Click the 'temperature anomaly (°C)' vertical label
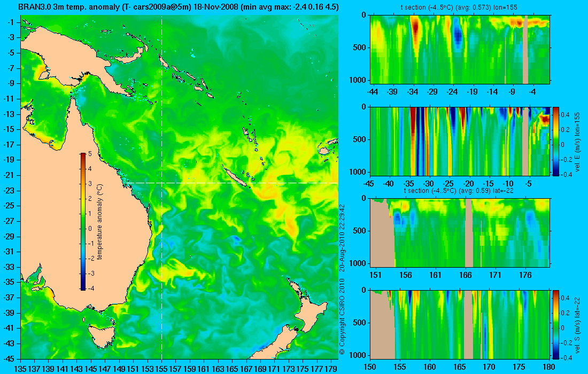 click(100, 222)
